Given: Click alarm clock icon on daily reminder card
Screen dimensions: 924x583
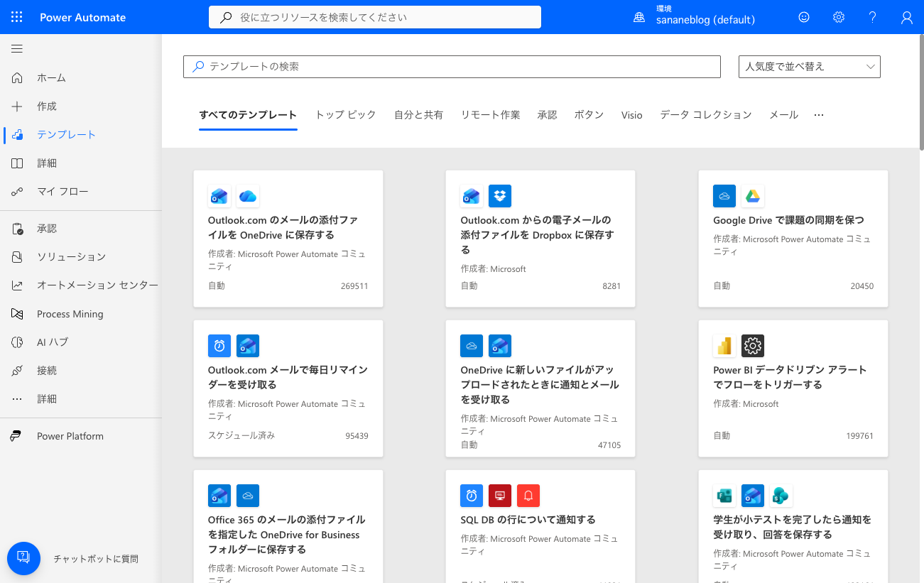Looking at the screenshot, I should [x=219, y=346].
